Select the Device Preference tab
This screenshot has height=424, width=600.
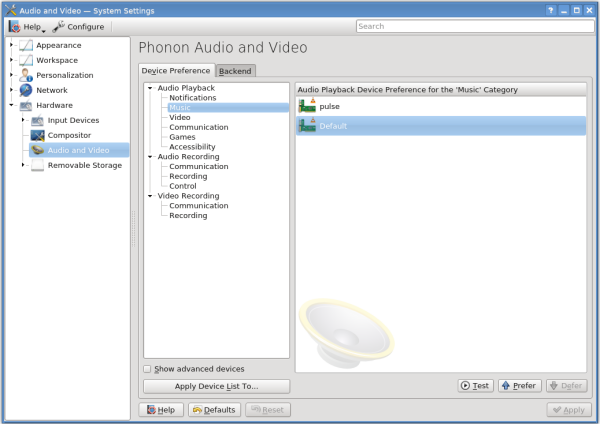click(176, 71)
